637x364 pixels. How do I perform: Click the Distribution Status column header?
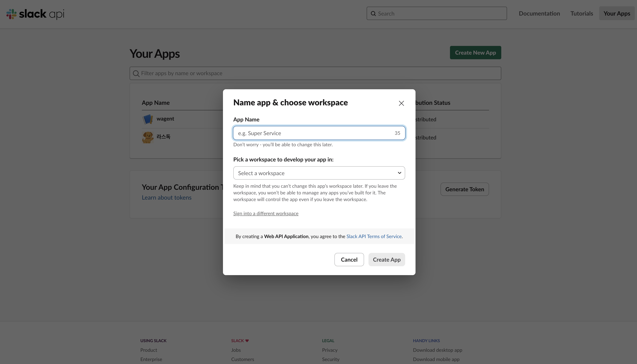coord(433,103)
